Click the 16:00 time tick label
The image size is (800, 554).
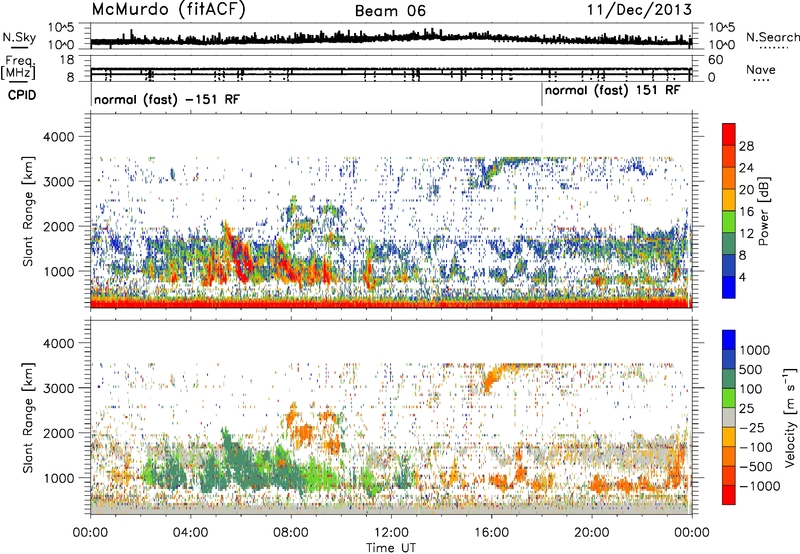(x=491, y=533)
